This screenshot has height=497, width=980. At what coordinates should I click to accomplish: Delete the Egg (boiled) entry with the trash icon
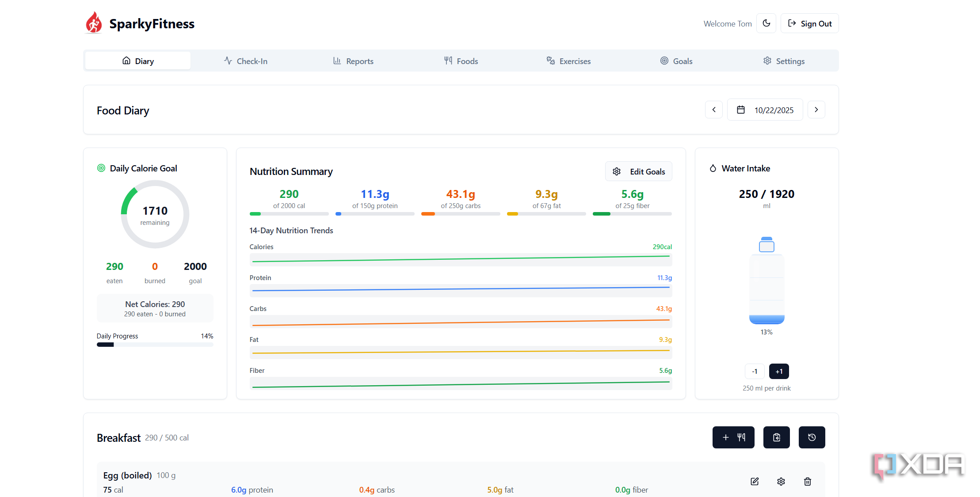[x=808, y=482]
